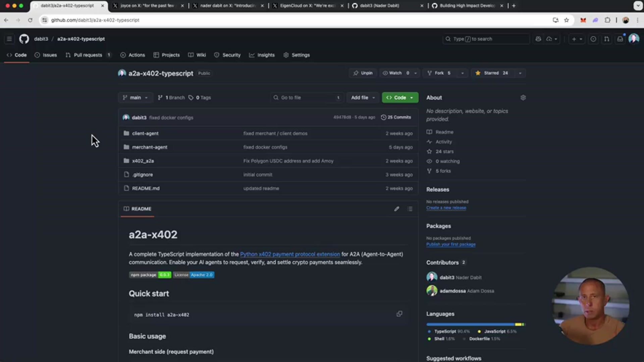644x362 pixels.
Task: Unpin the repository
Action: pos(363,73)
